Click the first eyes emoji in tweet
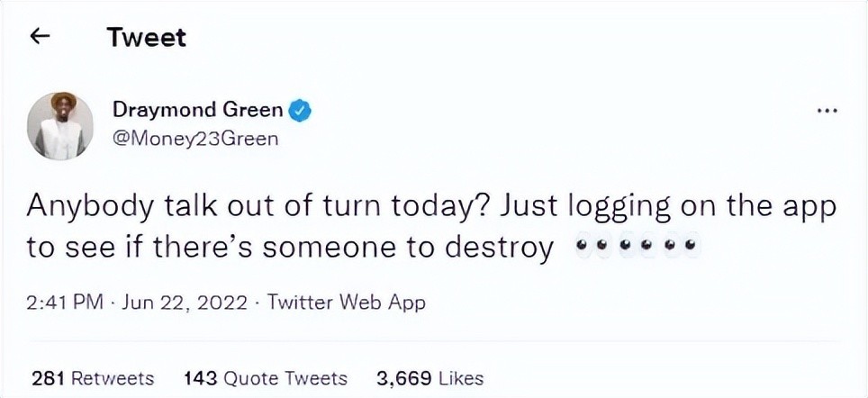 592,245
